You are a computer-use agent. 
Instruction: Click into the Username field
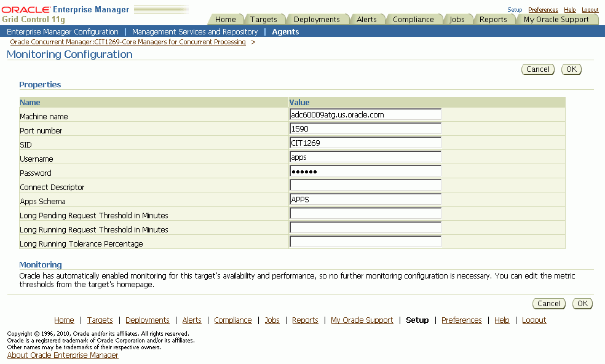(x=365, y=157)
